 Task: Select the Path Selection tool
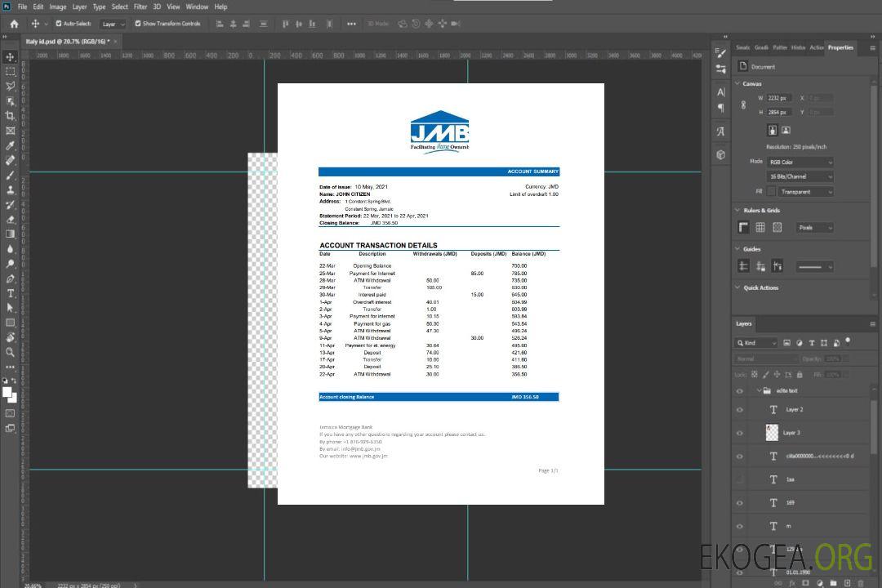point(10,308)
